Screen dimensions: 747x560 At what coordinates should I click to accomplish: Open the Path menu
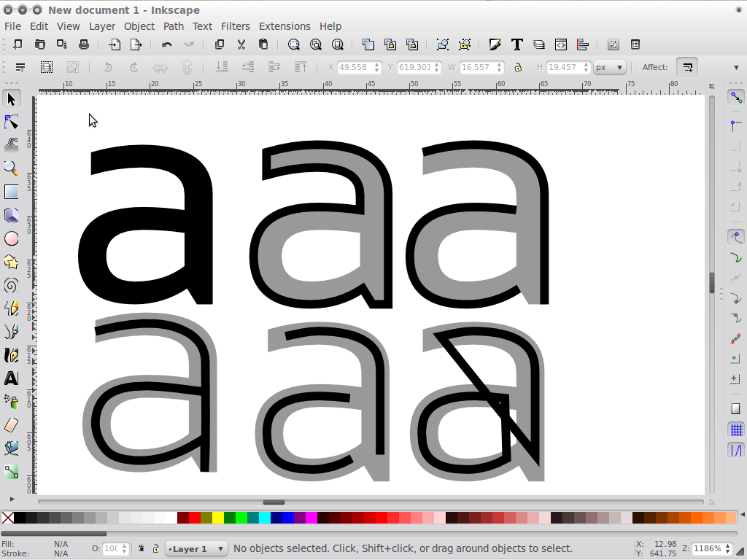(173, 26)
